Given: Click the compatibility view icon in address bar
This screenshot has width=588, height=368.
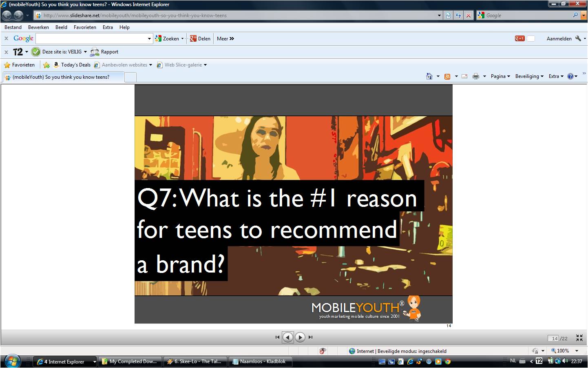Looking at the screenshot, I should coord(448,16).
